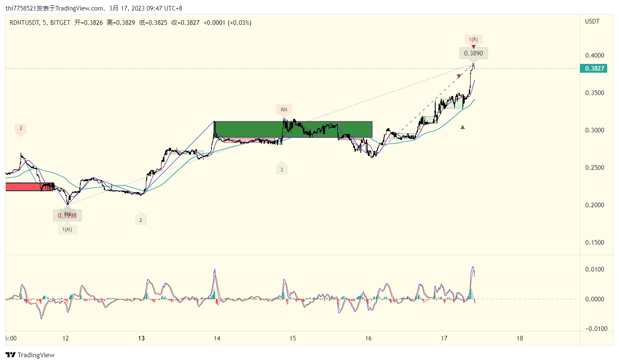The image size is (619, 364).
Task: Click the TradingView logo at bottom left
Action: tap(30, 355)
